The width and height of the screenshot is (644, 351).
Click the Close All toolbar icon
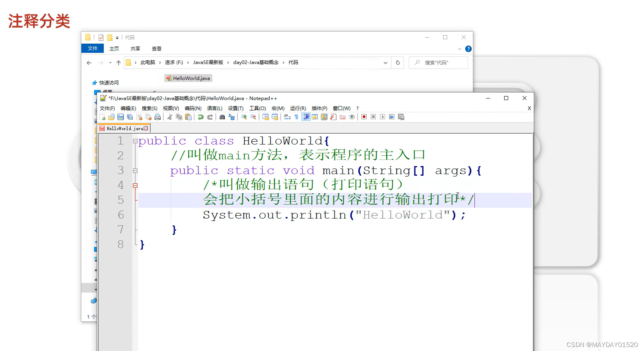(148, 117)
